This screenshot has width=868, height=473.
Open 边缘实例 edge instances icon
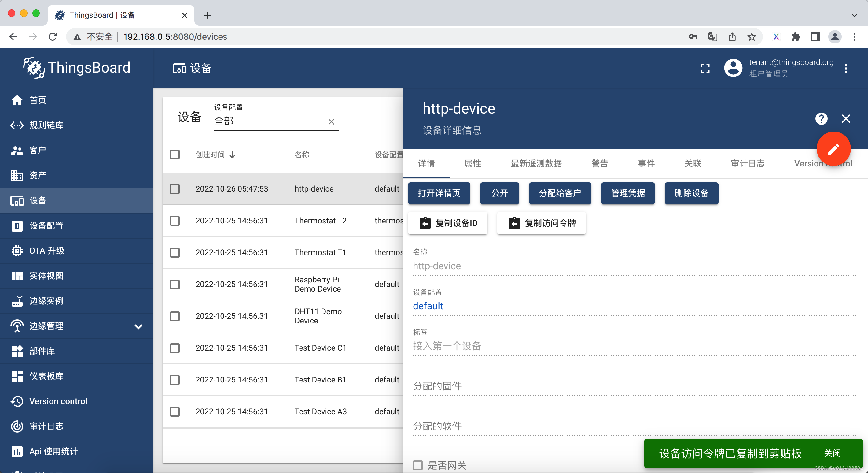pos(17,301)
